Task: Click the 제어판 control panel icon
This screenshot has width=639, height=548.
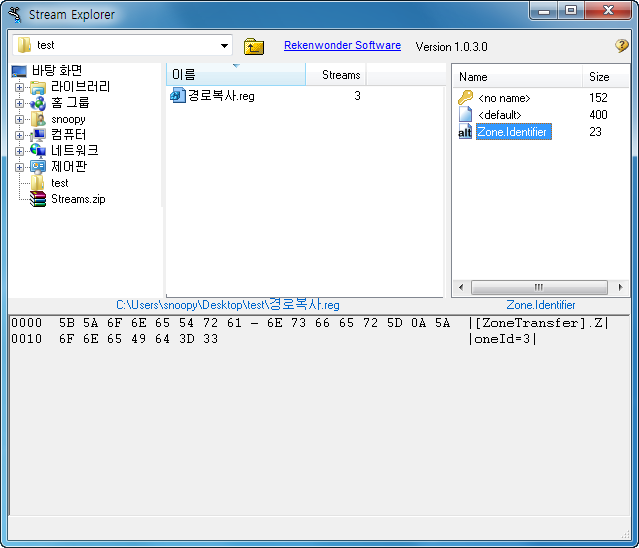Action: [38, 167]
